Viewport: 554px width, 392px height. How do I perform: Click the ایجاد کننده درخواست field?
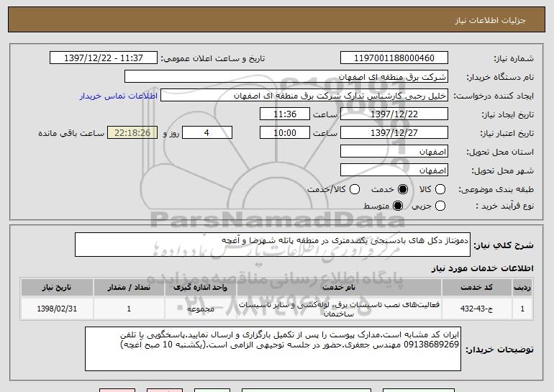(x=304, y=96)
